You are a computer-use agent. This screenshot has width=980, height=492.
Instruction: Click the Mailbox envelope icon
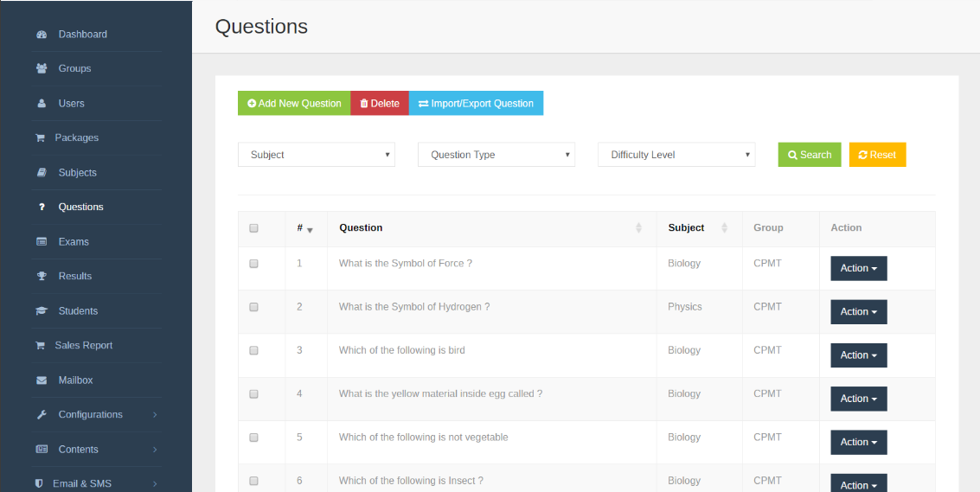pos(42,380)
